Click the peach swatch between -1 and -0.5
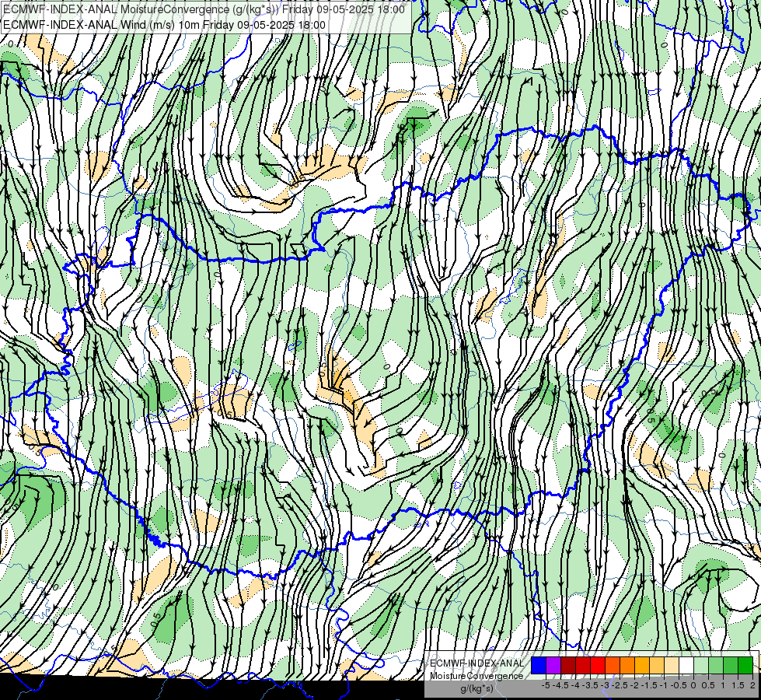The width and height of the screenshot is (761, 700). click(x=672, y=665)
